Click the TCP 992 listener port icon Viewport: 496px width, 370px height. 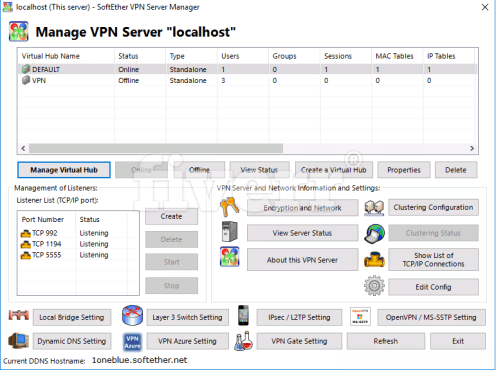pyautogui.click(x=26, y=233)
